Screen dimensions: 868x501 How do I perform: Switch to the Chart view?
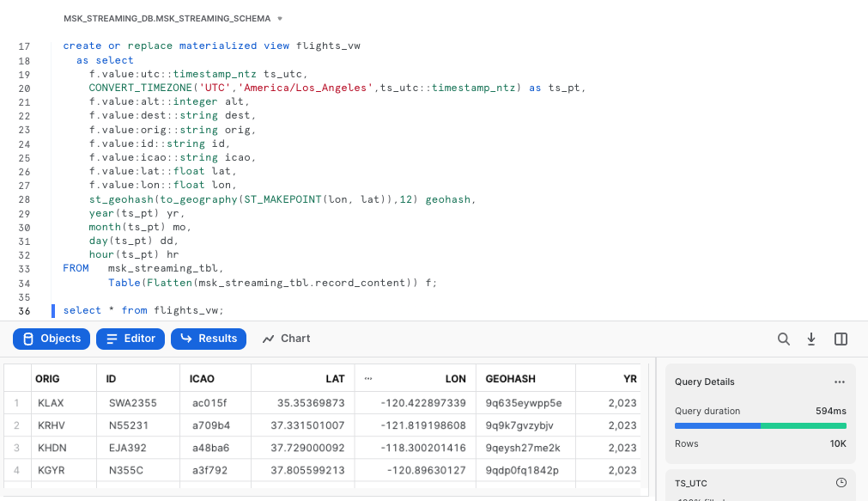pyautogui.click(x=286, y=339)
